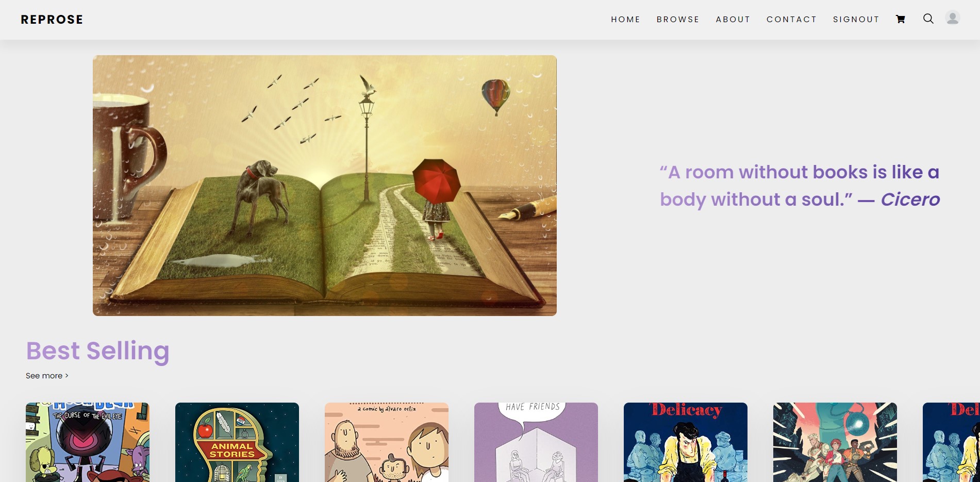Go to the REPROSE logo home
The image size is (980, 482).
52,20
